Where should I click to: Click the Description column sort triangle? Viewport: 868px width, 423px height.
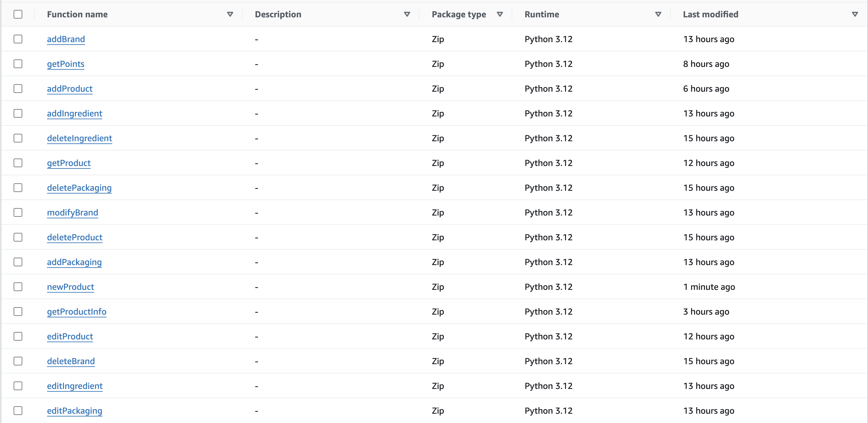point(407,14)
